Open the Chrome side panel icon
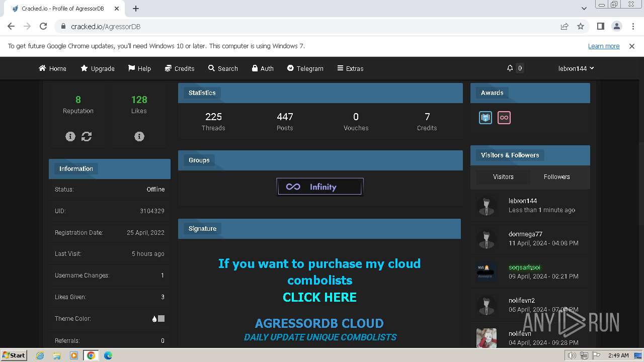Image resolution: width=644 pixels, height=362 pixels. point(601,26)
